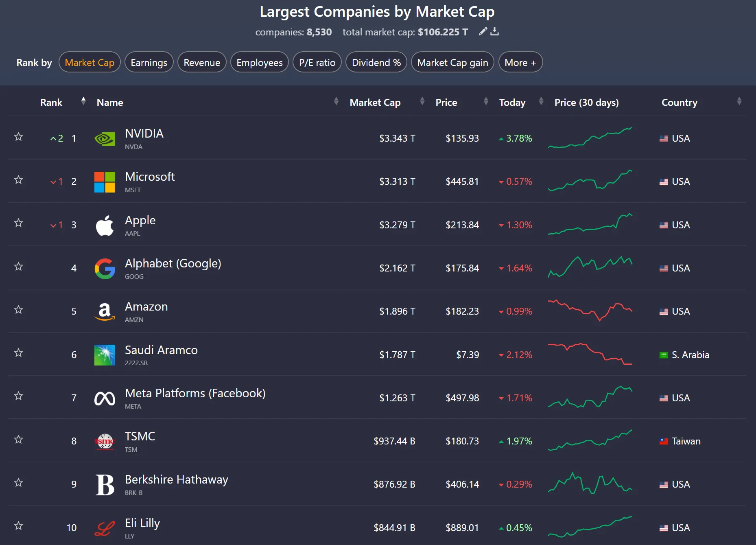
Task: Toggle the favorite star for Amazon
Action: [x=18, y=310]
